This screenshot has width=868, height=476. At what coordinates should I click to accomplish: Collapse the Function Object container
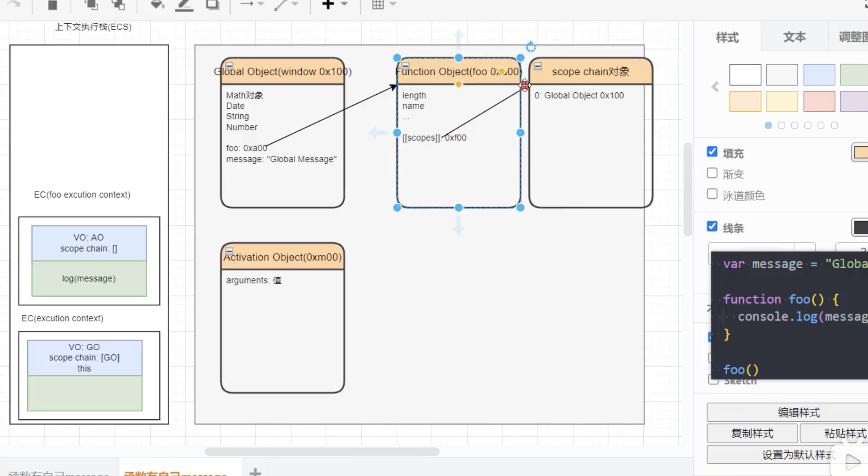(405, 66)
